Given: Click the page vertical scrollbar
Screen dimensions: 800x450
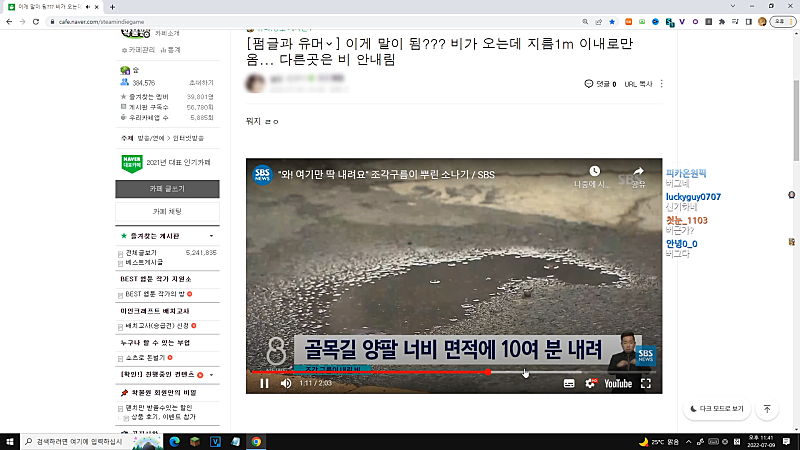Looking at the screenshot, I should click(796, 120).
